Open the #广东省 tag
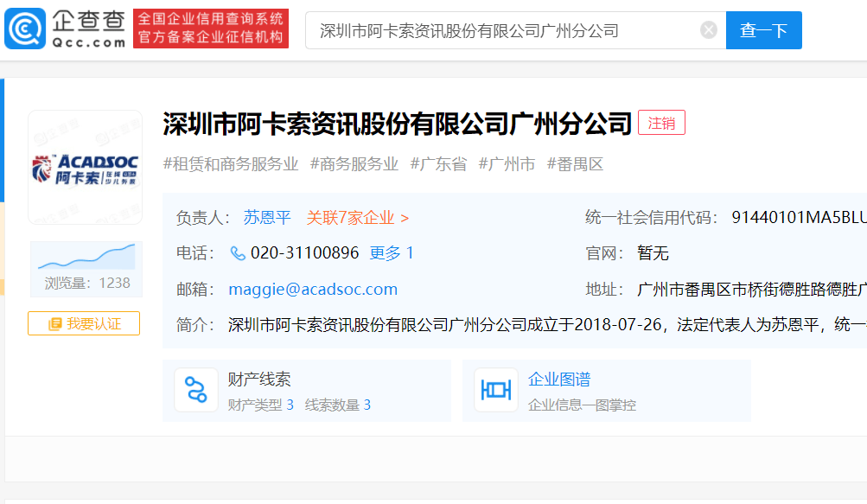867x504 pixels. click(x=438, y=164)
